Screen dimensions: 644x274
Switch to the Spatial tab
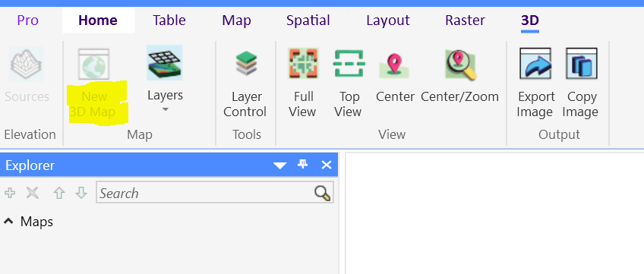point(308,20)
